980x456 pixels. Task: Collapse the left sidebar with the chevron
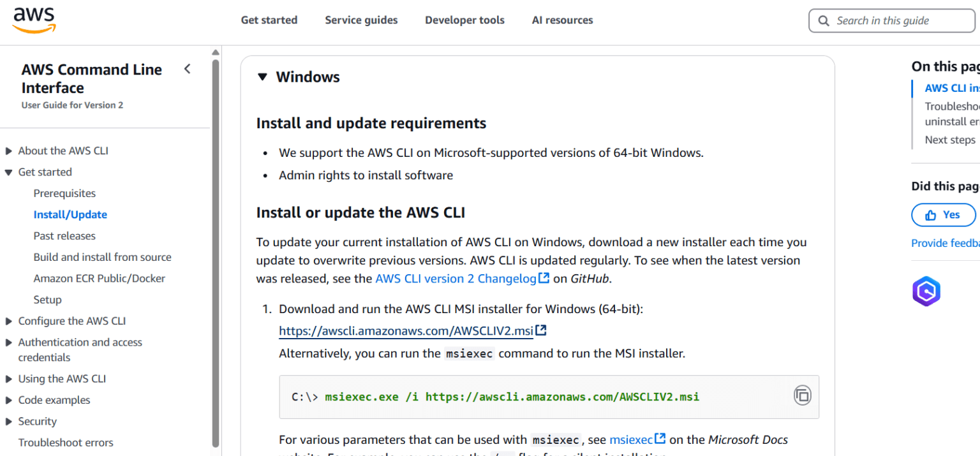(x=187, y=68)
